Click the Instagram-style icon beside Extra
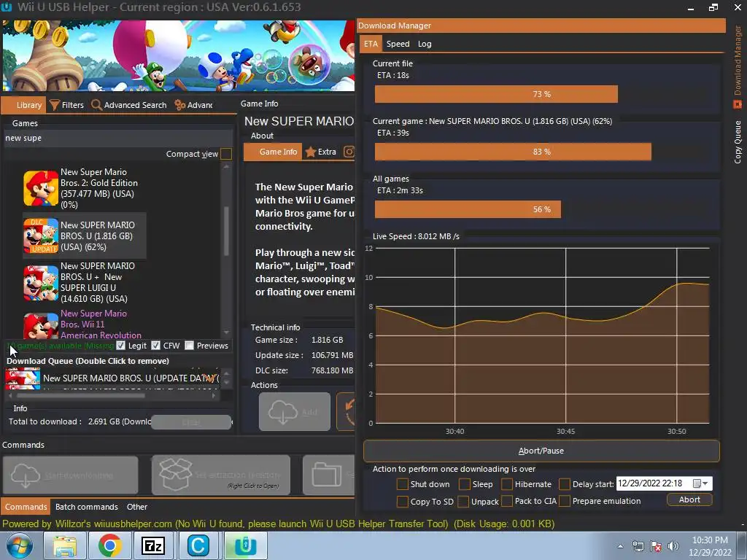747x560 pixels. [x=349, y=152]
